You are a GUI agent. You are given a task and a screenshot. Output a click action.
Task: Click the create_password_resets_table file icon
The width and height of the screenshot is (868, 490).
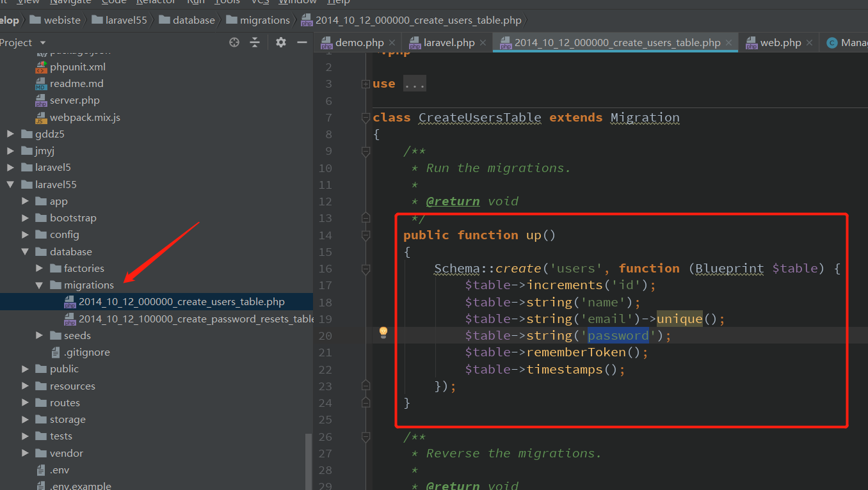70,319
